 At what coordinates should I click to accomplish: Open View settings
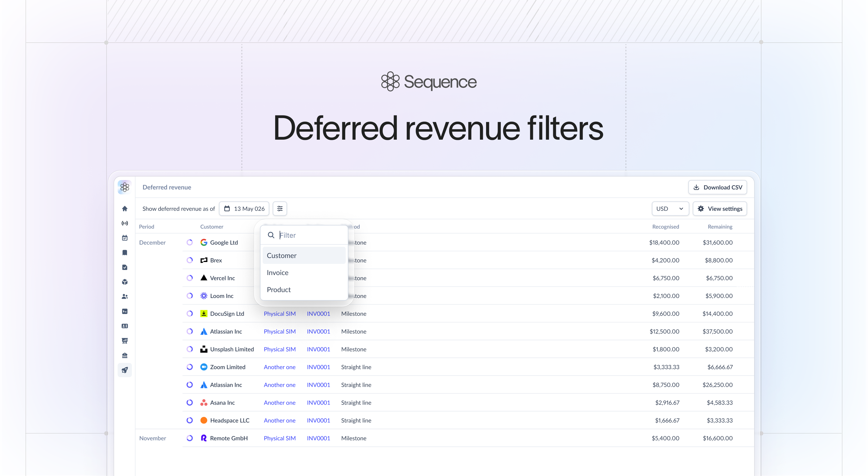tap(720, 209)
